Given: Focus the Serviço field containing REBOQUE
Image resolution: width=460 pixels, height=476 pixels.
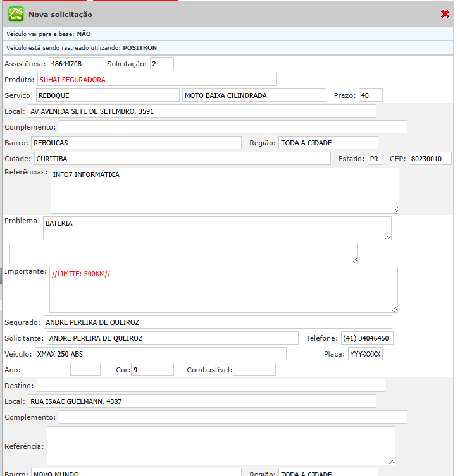Looking at the screenshot, I should click(107, 95).
